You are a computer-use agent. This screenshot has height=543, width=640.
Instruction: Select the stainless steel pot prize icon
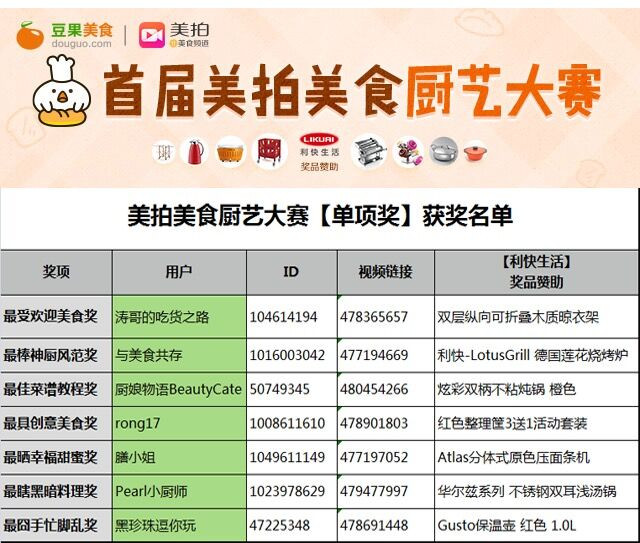click(x=442, y=151)
